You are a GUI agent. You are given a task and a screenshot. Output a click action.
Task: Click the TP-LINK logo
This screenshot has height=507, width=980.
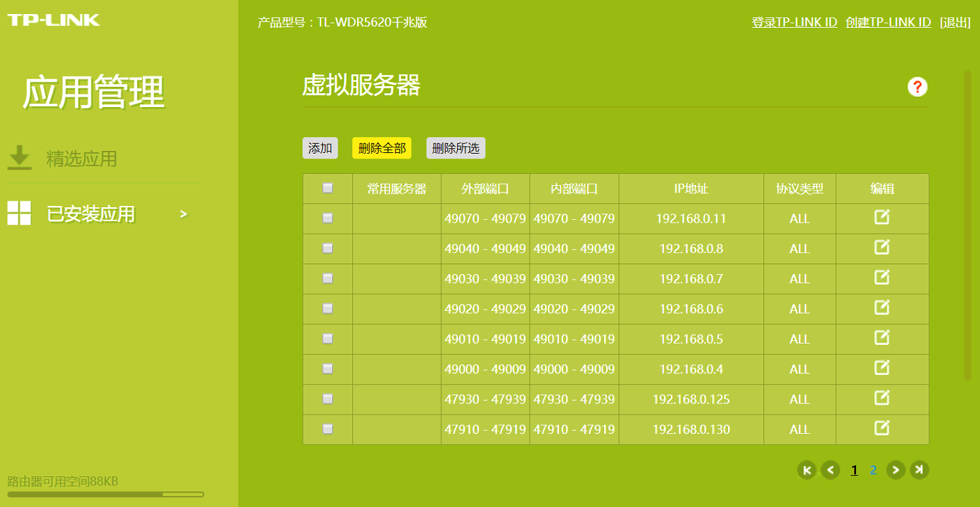pos(54,19)
